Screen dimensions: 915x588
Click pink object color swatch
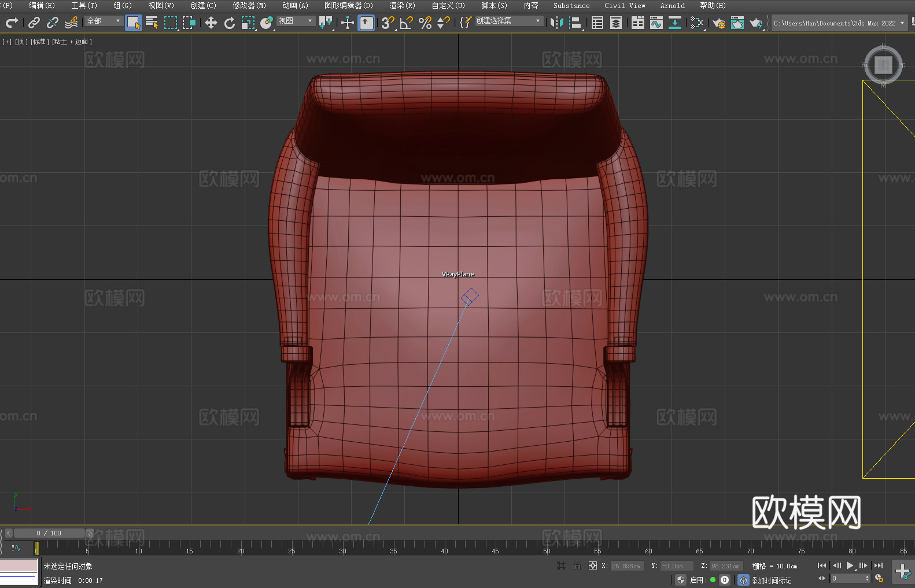click(19, 565)
